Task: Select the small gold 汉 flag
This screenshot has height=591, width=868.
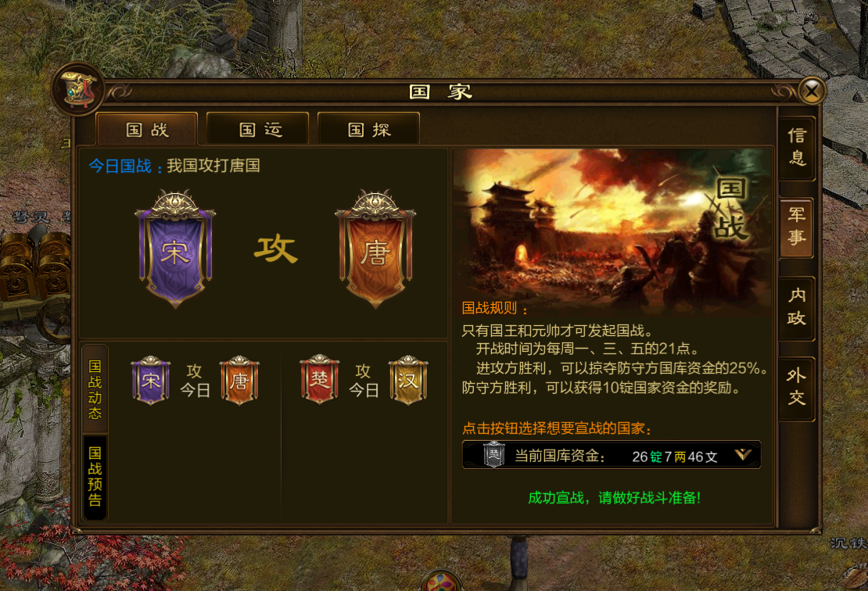Action: point(408,380)
